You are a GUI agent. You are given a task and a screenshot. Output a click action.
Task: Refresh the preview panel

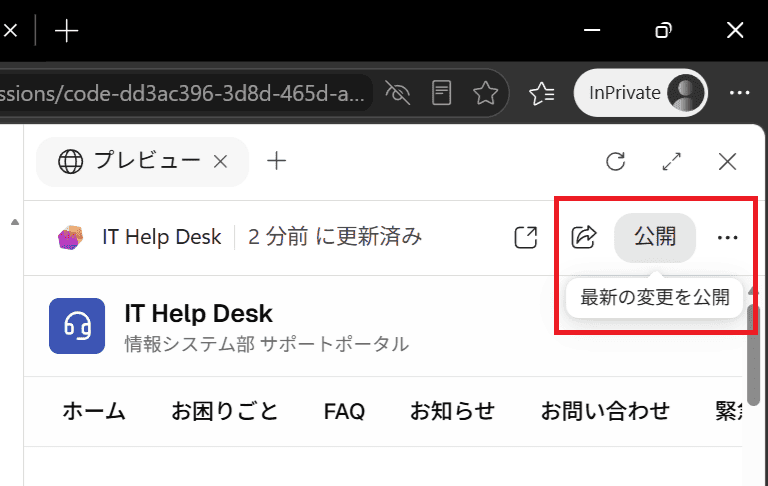616,161
